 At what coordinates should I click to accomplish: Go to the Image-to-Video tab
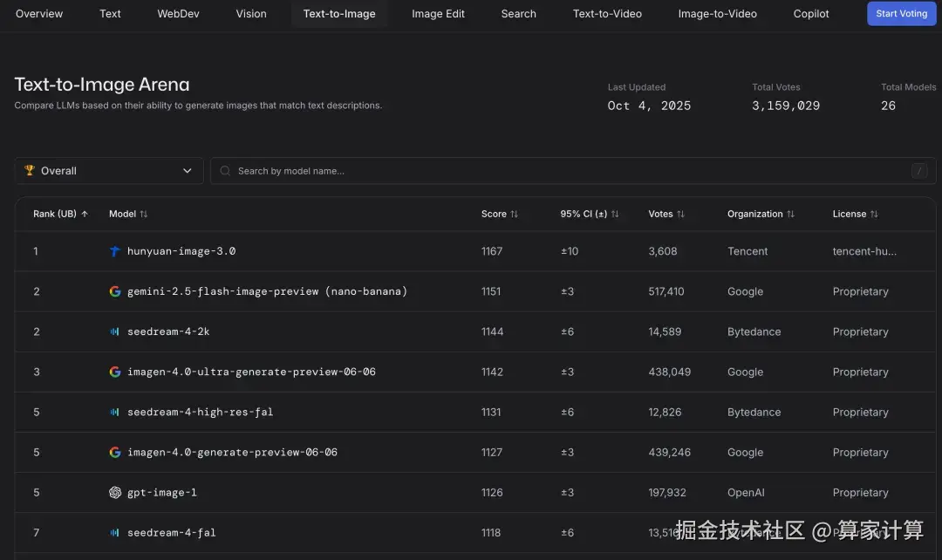(717, 14)
